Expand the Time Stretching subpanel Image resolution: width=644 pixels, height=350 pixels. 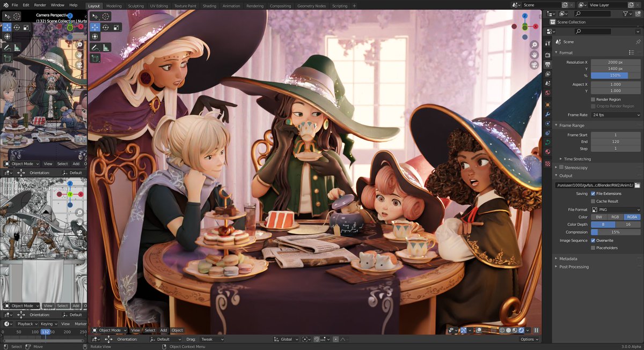(x=576, y=159)
